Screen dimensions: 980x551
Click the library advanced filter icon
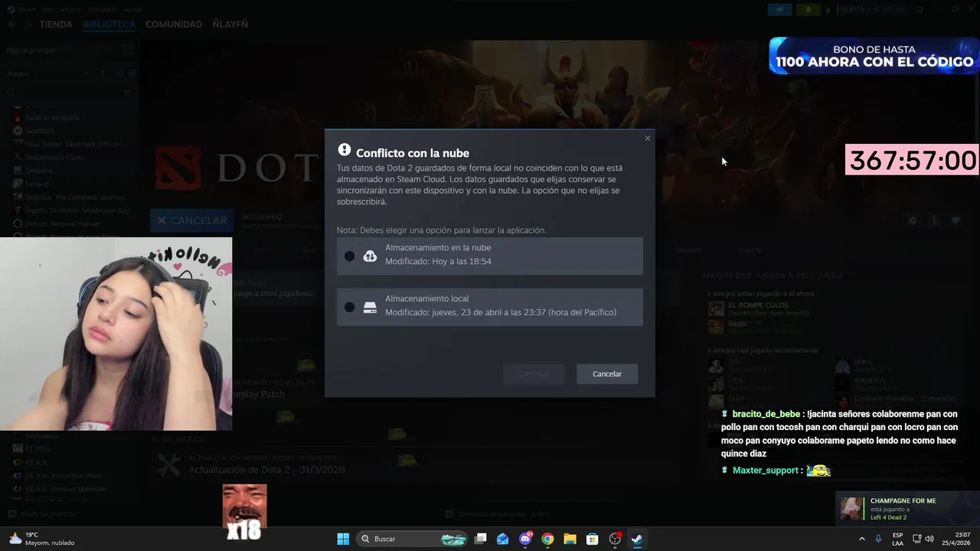pyautogui.click(x=127, y=93)
